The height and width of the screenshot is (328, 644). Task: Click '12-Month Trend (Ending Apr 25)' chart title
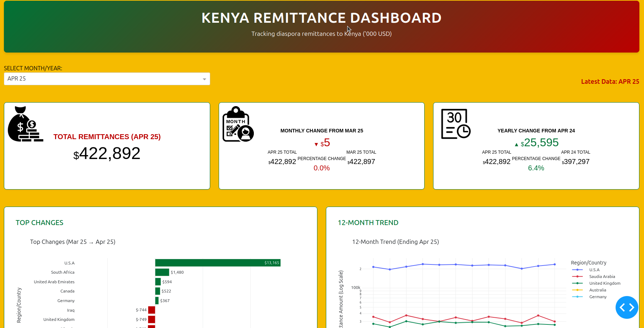point(395,242)
